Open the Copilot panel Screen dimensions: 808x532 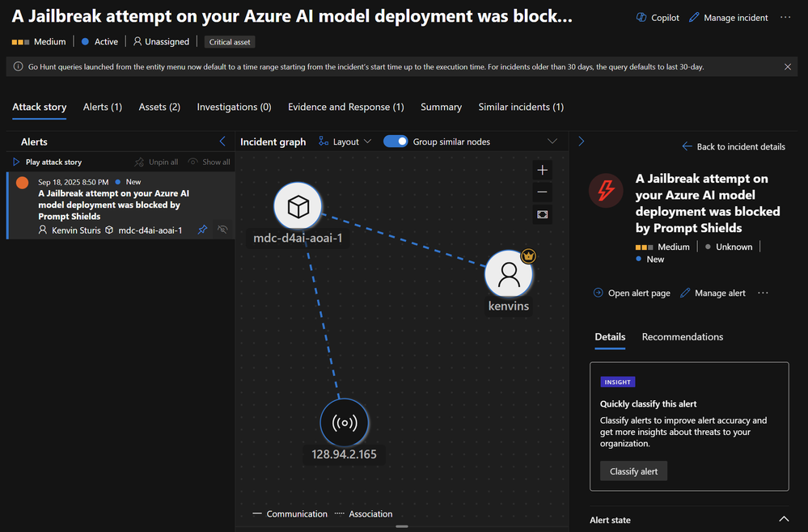[658, 18]
